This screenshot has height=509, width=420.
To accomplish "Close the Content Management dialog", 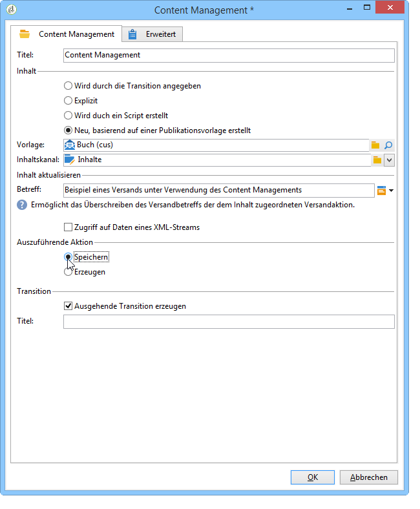I will (x=390, y=7).
